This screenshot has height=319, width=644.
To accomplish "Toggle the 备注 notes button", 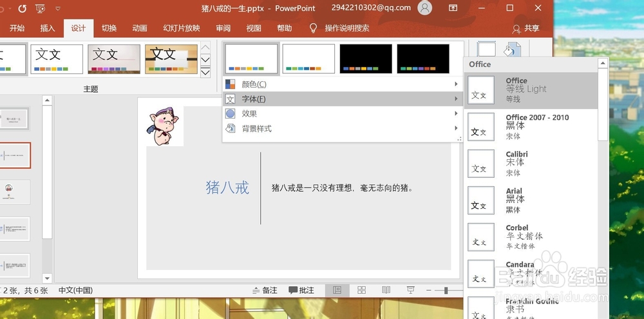I will (x=265, y=290).
